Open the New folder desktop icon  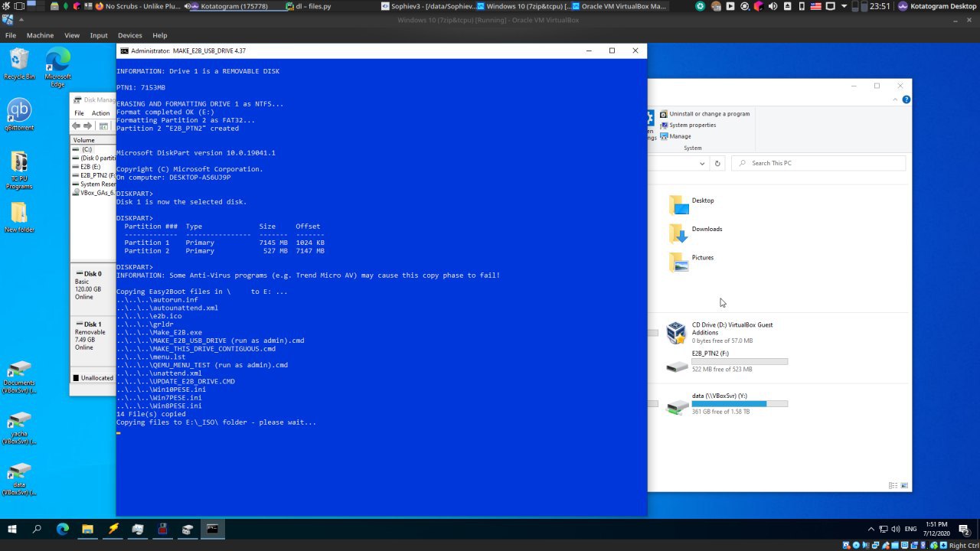tap(19, 217)
